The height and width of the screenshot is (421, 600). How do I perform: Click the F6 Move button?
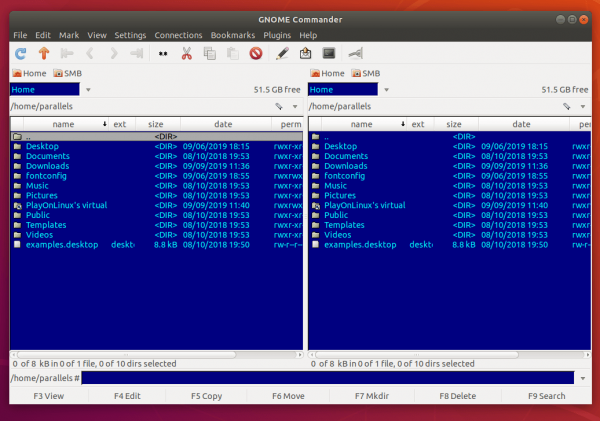(x=288, y=396)
